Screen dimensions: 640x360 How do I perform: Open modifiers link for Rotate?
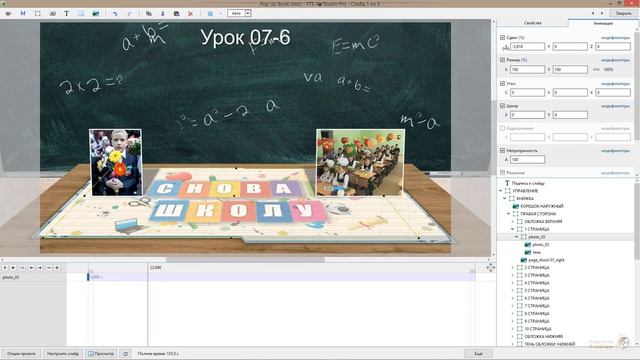tap(615, 84)
